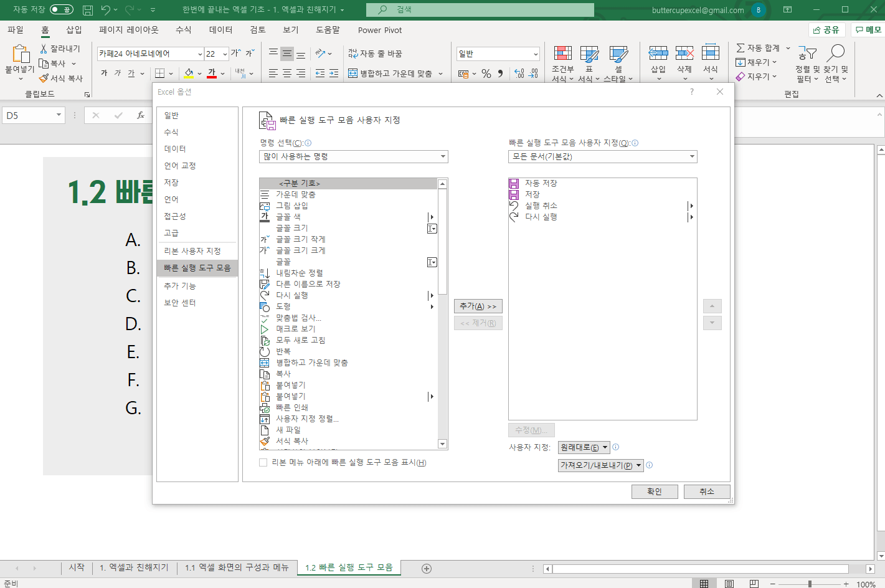
Task: Open Find & Select (찾기 및 선택)
Action: [x=836, y=64]
